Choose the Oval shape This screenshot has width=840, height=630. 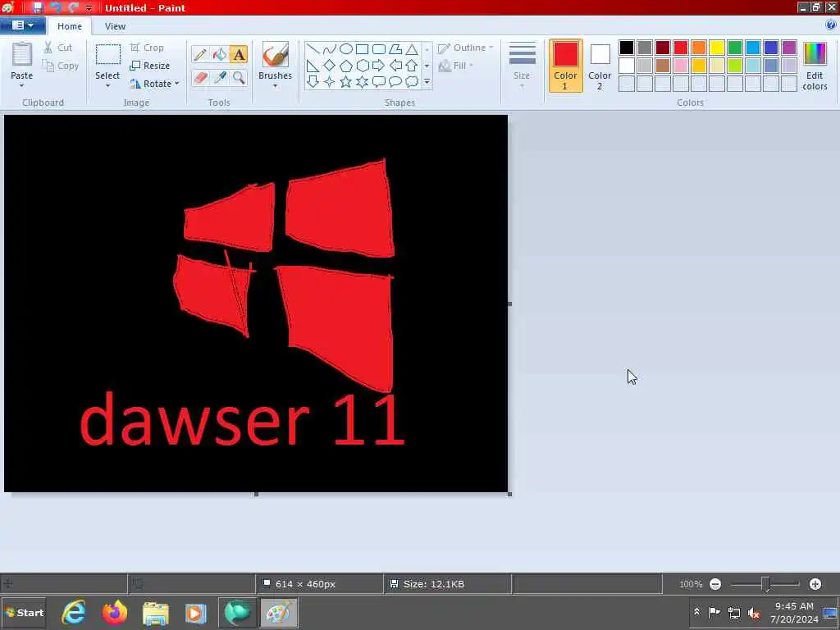coord(346,49)
